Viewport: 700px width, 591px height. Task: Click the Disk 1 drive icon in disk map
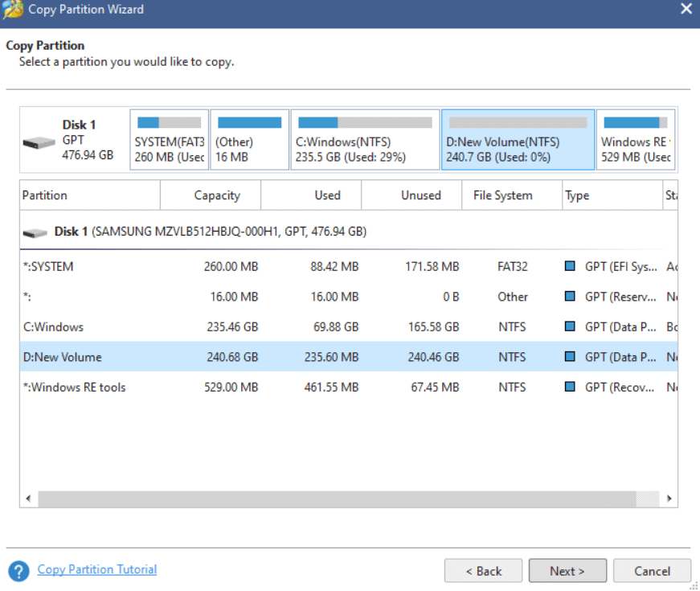tap(39, 142)
